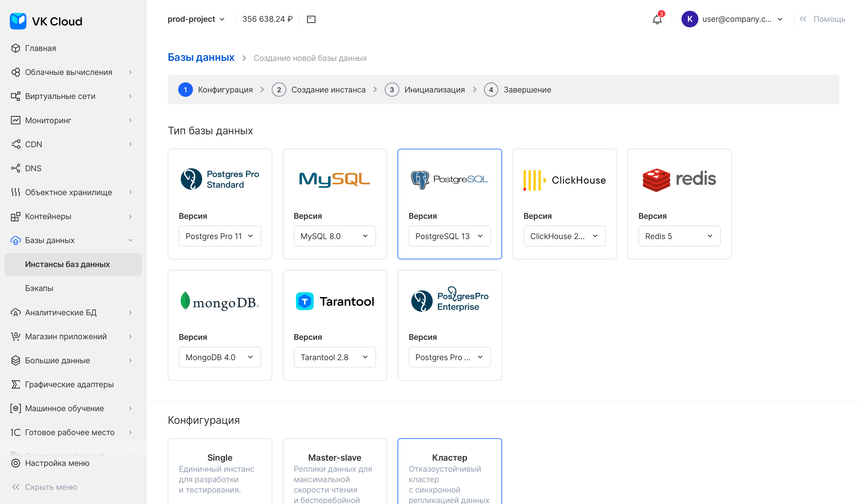Click Скрыть меню to hide the sidebar
This screenshot has height=504, width=860.
coord(50,487)
